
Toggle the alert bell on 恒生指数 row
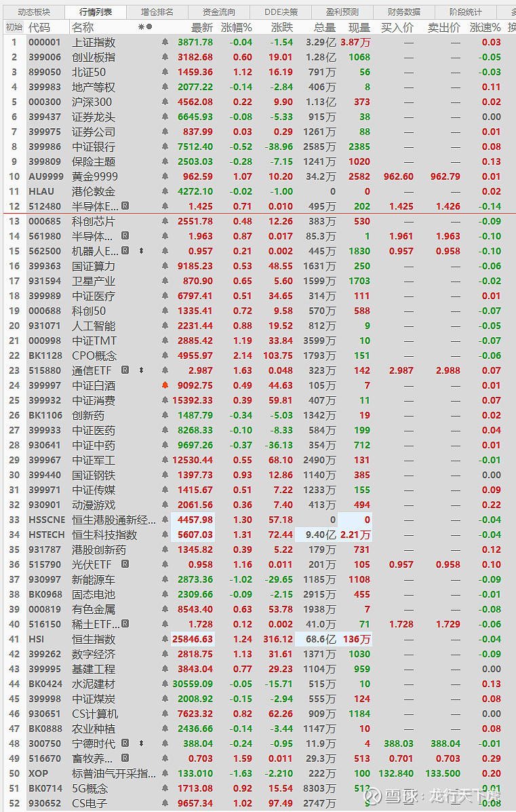(165, 639)
